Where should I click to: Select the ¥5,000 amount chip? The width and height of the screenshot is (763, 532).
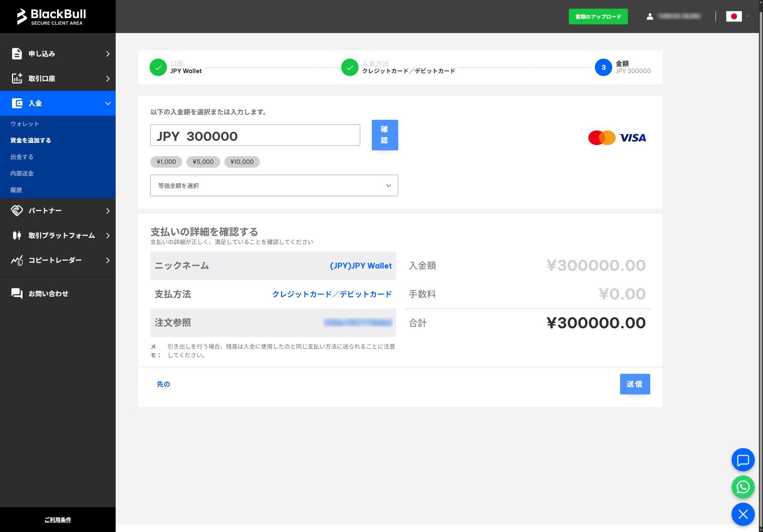203,161
